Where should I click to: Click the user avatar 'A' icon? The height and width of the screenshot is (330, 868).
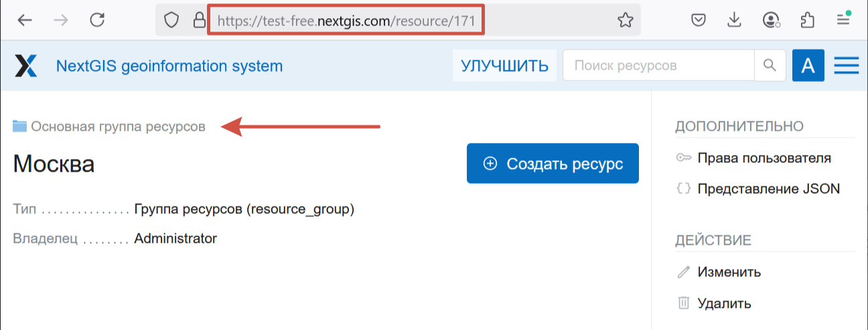pos(808,66)
